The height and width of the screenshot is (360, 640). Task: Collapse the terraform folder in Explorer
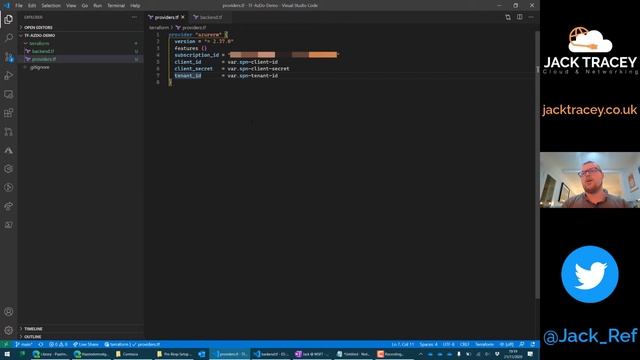pos(39,43)
